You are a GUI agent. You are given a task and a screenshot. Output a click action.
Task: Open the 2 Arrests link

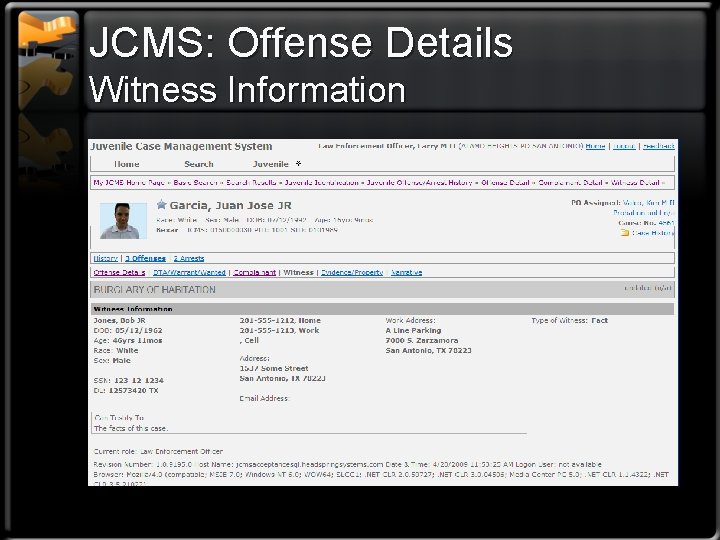click(189, 259)
